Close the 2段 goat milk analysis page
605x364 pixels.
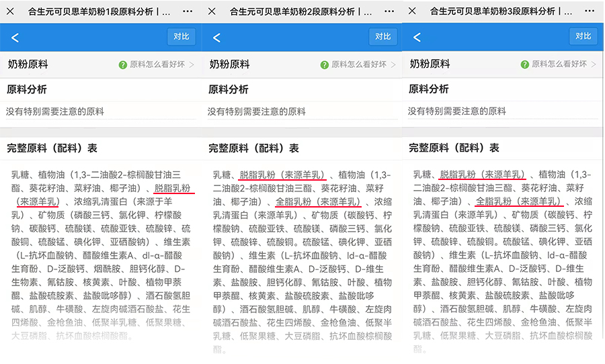[x=211, y=11]
